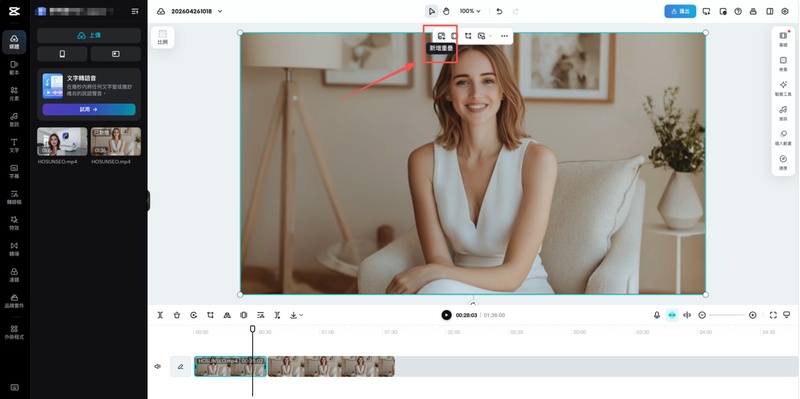The height and width of the screenshot is (399, 800).
Task: Open the 字幕 (Captions) sidebar tab
Action: (x=14, y=171)
